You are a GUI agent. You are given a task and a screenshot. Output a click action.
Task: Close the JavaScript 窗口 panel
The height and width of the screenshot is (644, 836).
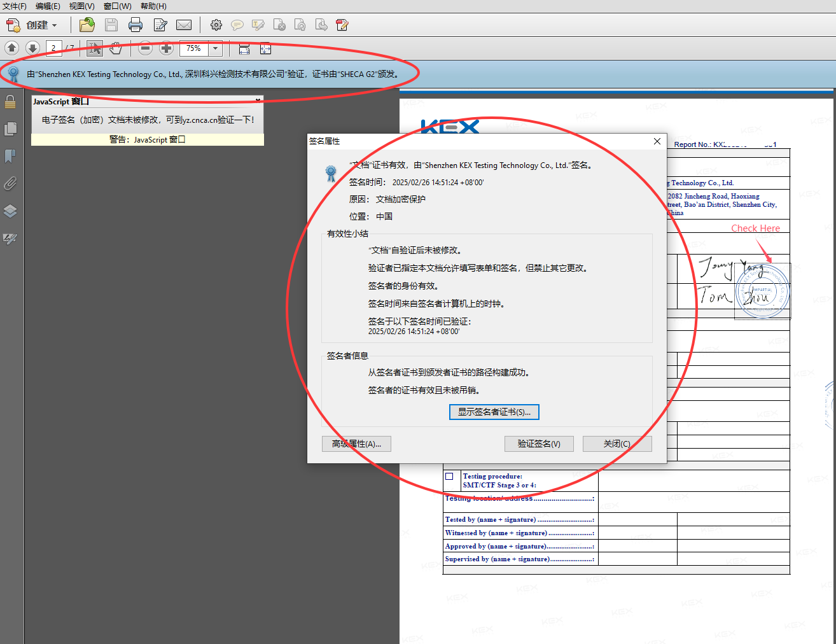point(258,100)
